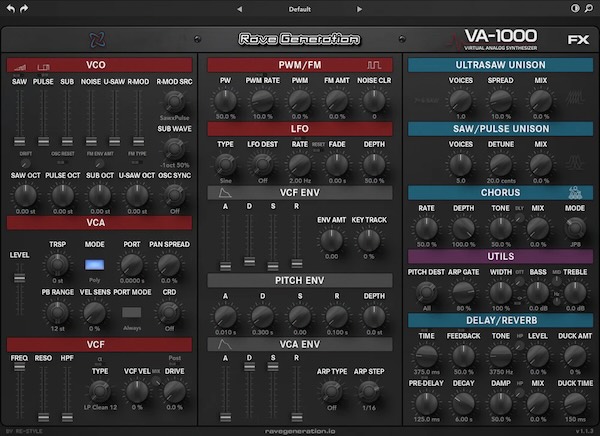Click the reverb DECAY knob
This screenshot has height=436, width=600.
[463, 403]
